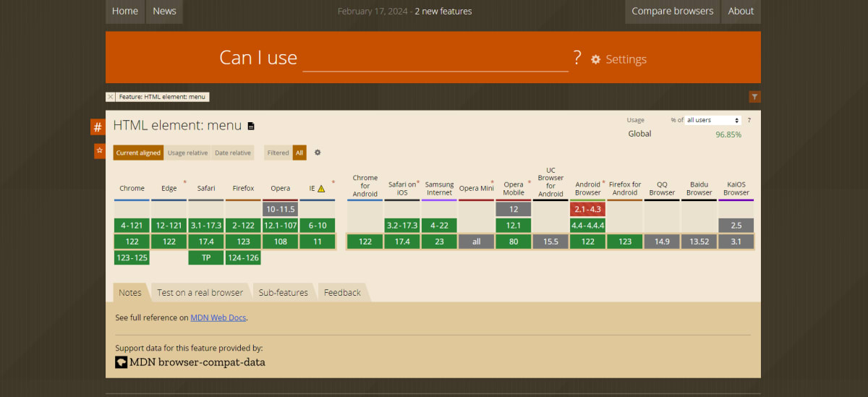The height and width of the screenshot is (397, 868).
Task: Select Safari TP cell
Action: 206,257
